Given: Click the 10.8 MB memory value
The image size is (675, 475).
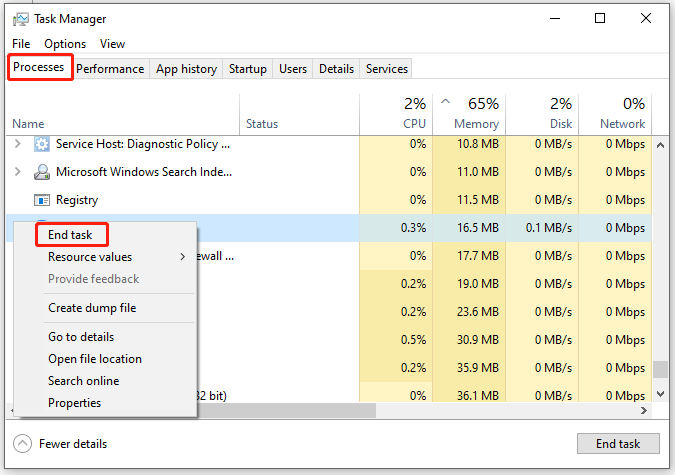Looking at the screenshot, I should pyautogui.click(x=477, y=143).
